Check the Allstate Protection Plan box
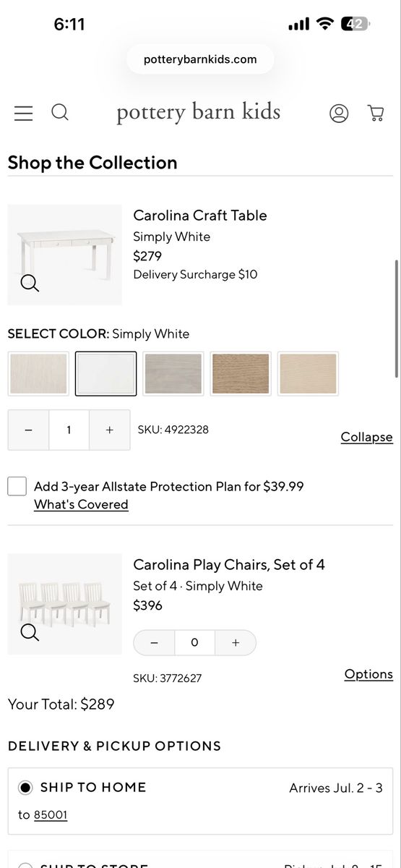The height and width of the screenshot is (868, 401). pyautogui.click(x=17, y=486)
